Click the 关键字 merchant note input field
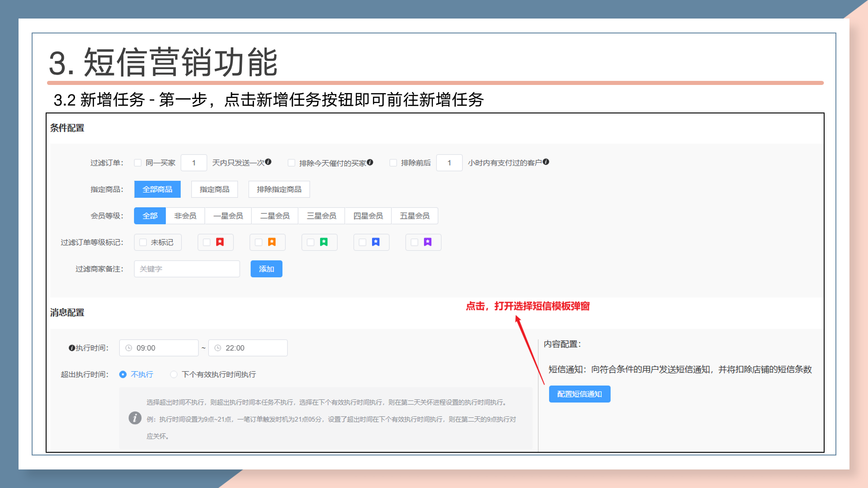 click(187, 269)
